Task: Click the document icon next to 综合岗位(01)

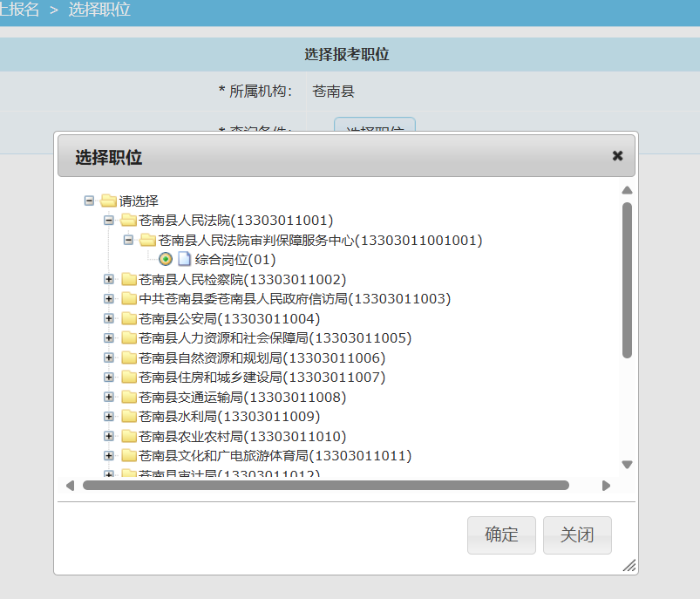Action: 184,260
